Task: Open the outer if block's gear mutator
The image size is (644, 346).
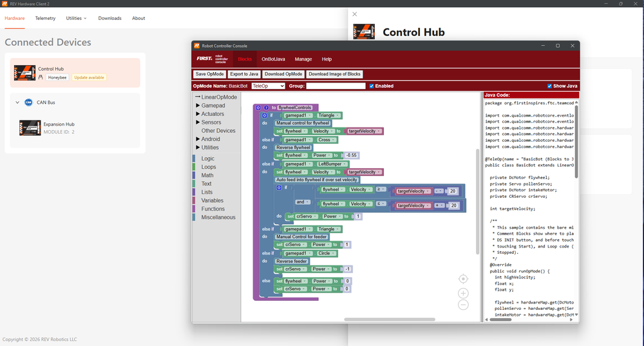Action: (265, 115)
